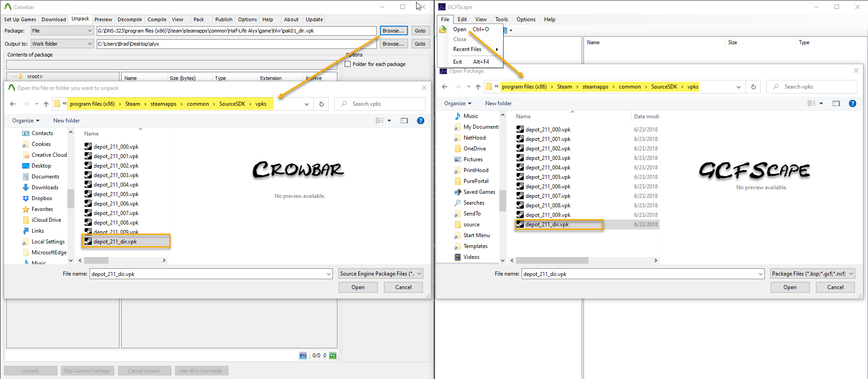Click help icon in Open Package dialog
Viewport: 868px width, 379px height.
(x=853, y=103)
